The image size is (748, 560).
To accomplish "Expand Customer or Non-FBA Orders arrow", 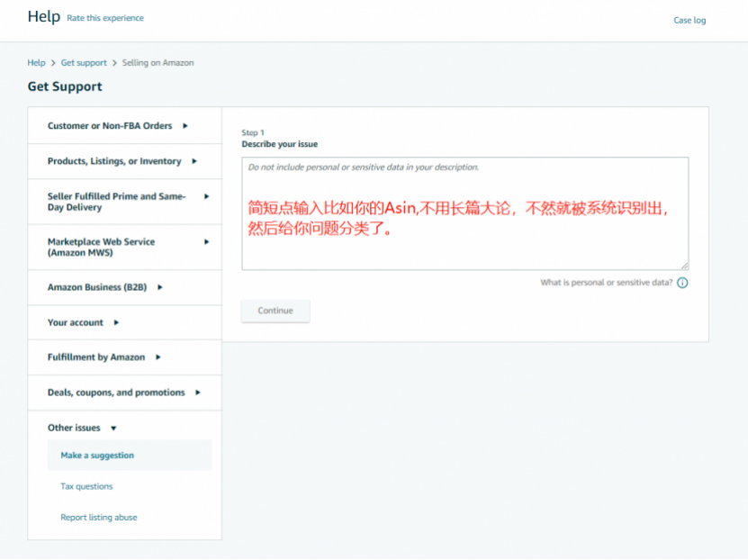I will coord(185,126).
